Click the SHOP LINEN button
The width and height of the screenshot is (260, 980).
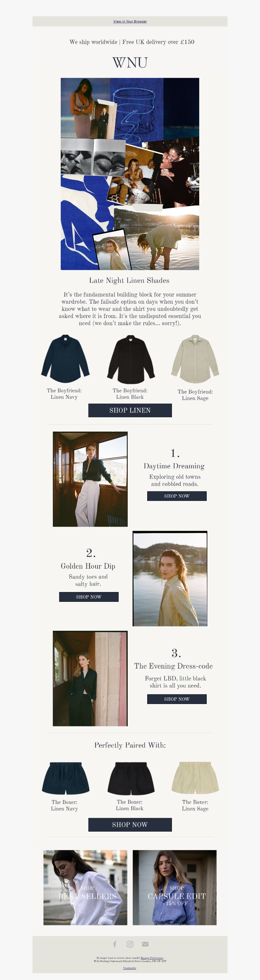pos(130,410)
